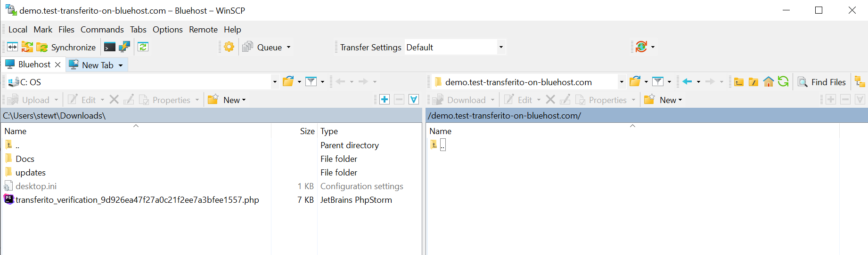Click the remote panel filter icon
This screenshot has height=255, width=868.
[x=658, y=81]
